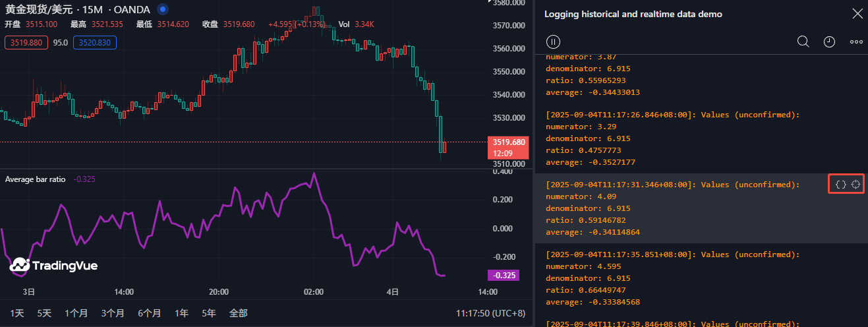Open the UTC+8 timezone menu
This screenshot has width=868, height=327.
point(490,313)
